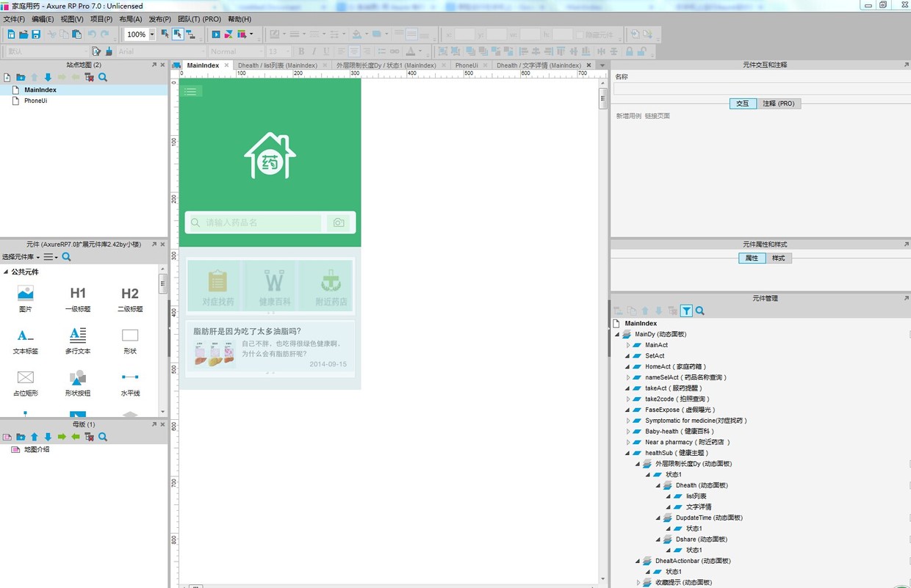
Task: Switch to the PhoneUi page tab
Action: (467, 65)
